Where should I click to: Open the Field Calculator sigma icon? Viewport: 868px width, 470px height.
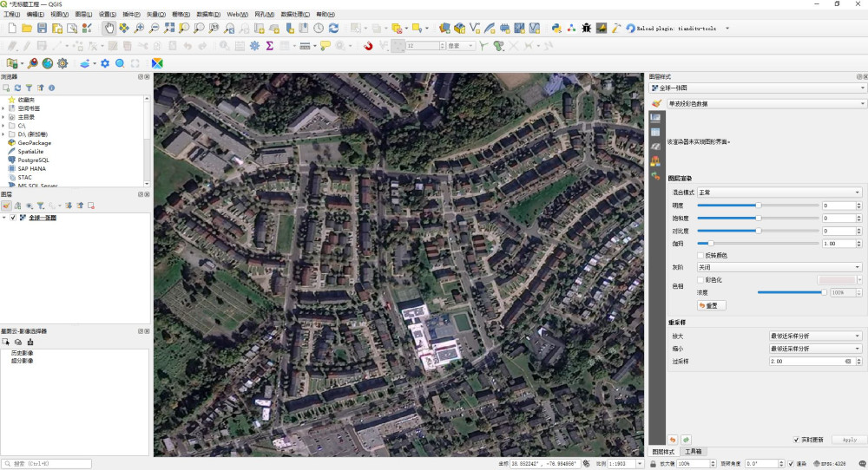click(270, 46)
